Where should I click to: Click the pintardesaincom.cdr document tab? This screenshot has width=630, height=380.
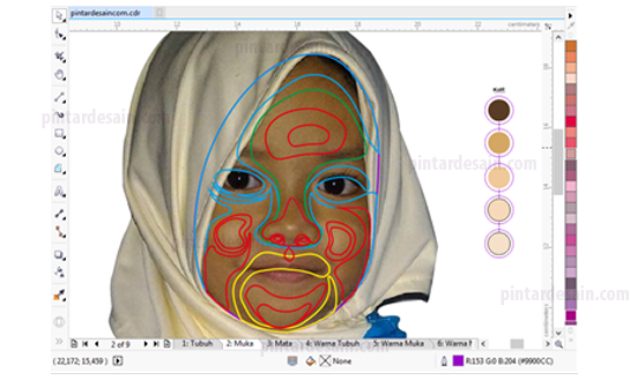point(106,13)
